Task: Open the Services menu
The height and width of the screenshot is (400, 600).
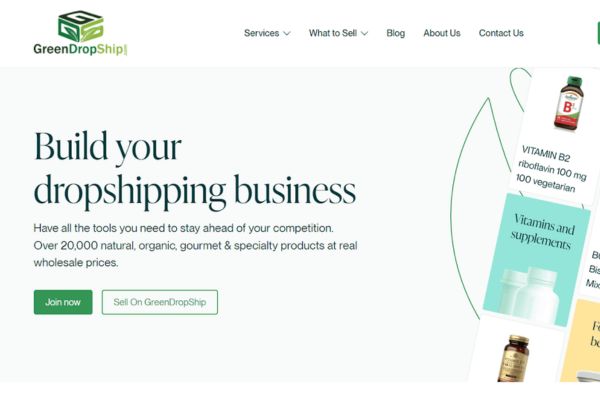Action: tap(262, 33)
